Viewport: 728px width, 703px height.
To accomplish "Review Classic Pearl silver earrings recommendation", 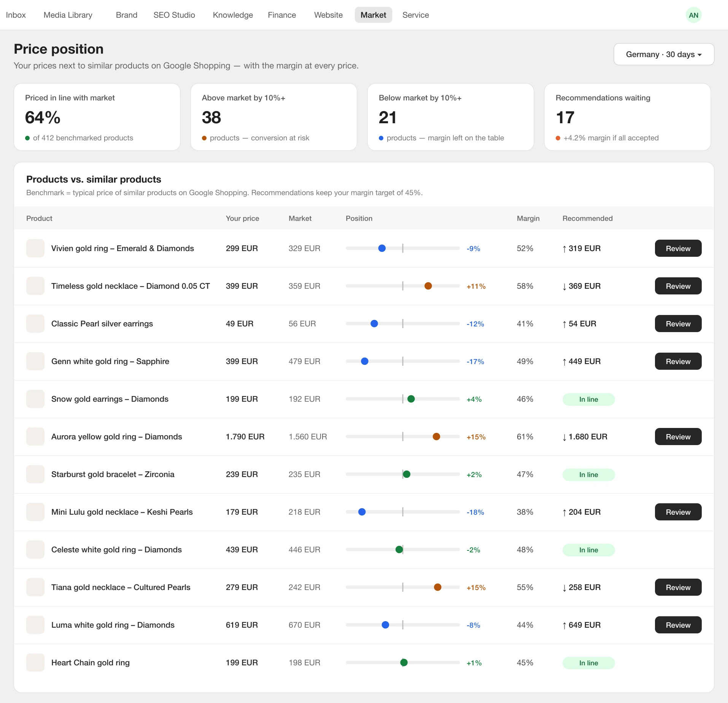I will point(678,324).
